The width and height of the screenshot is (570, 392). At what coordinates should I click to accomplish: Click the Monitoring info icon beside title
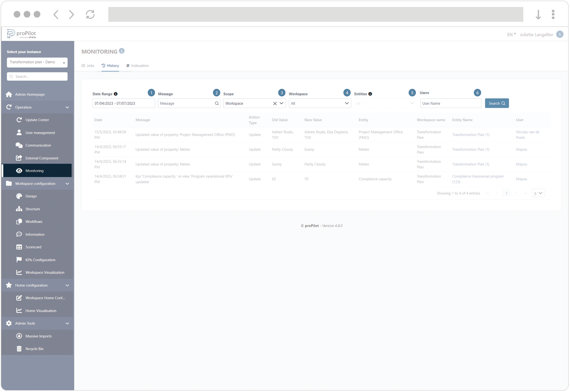[122, 51]
